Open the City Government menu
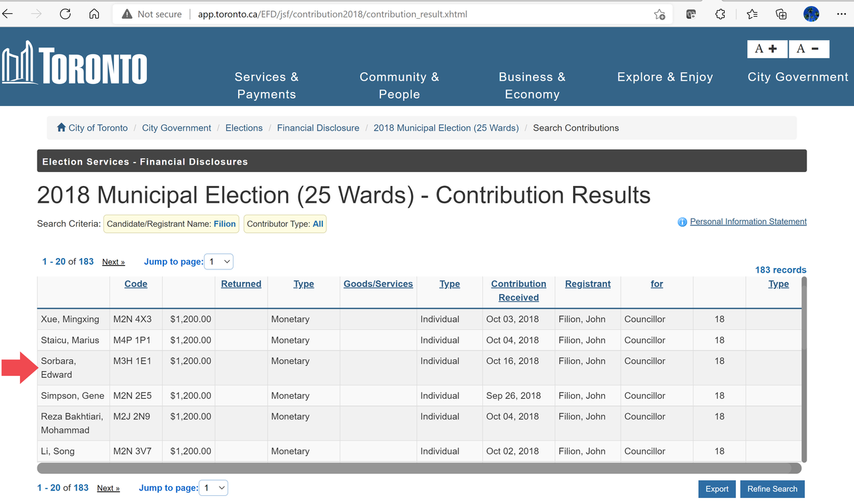 tap(797, 77)
